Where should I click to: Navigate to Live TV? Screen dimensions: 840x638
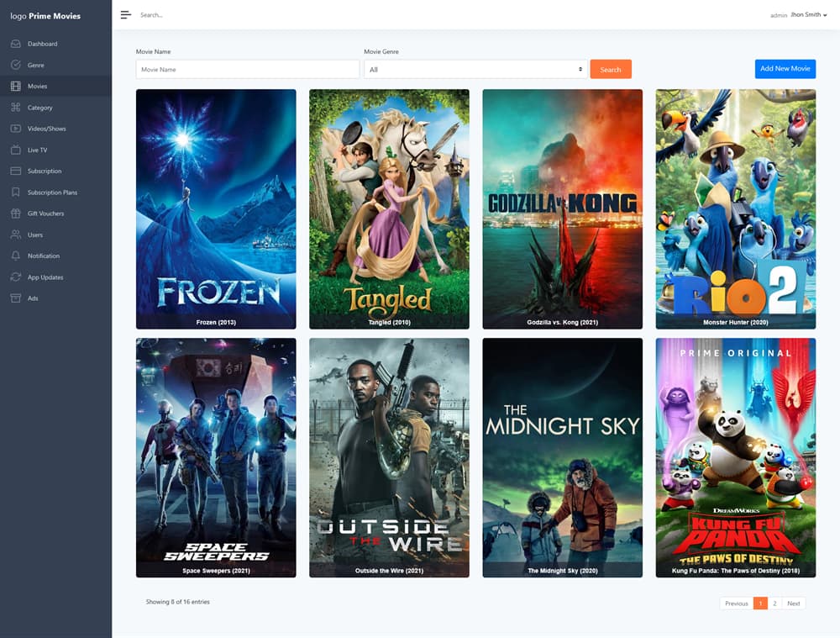[55, 150]
